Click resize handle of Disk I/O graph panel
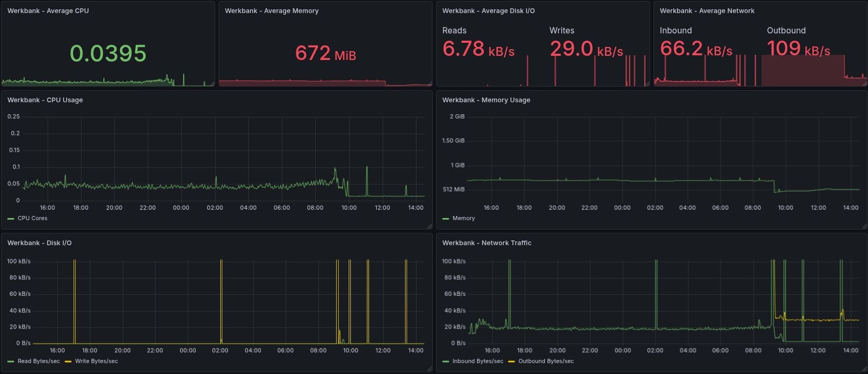The height and width of the screenshot is (374, 868). pos(430,369)
